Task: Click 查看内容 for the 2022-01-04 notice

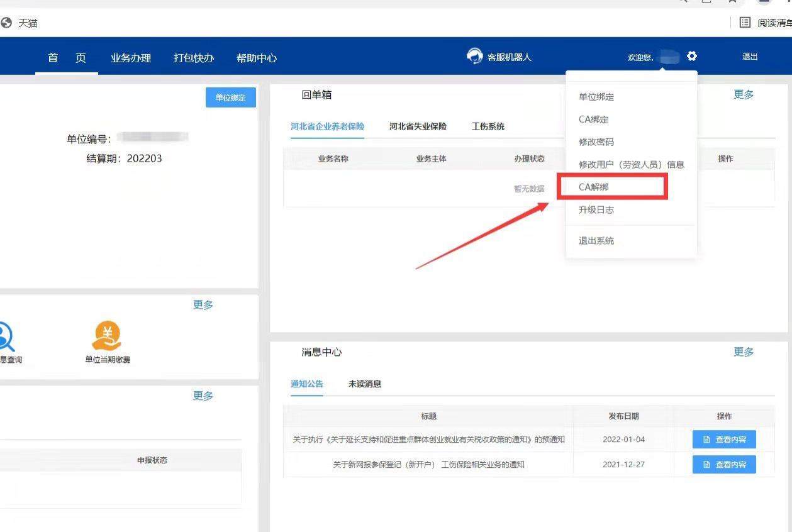Action: [x=724, y=440]
